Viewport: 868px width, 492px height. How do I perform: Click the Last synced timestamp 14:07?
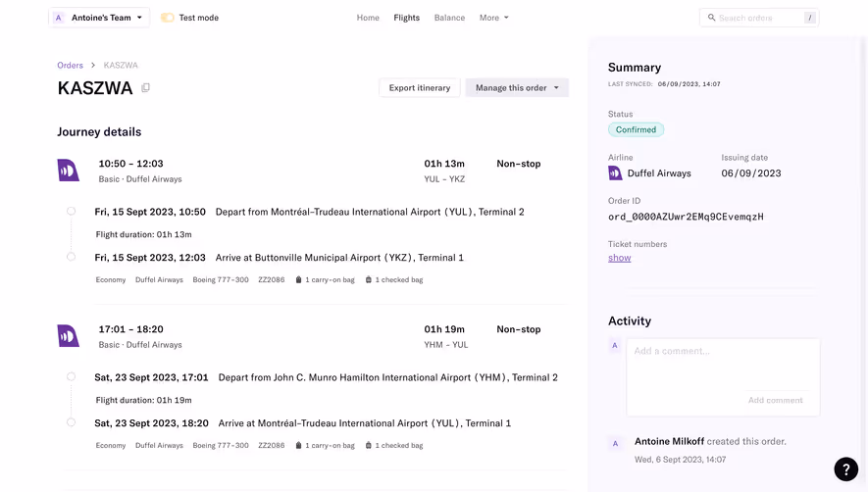click(x=689, y=84)
